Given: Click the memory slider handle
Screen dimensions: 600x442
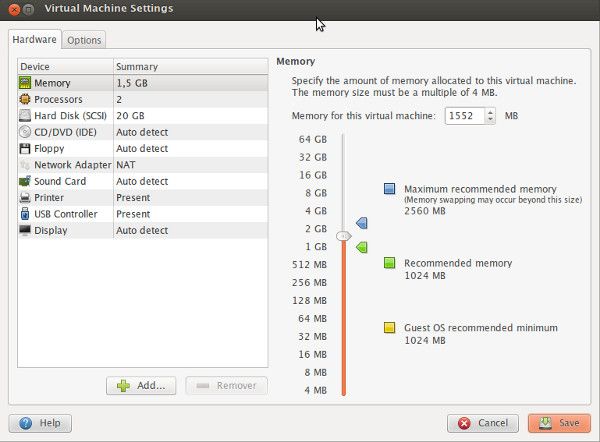Looking at the screenshot, I should pos(343,236).
